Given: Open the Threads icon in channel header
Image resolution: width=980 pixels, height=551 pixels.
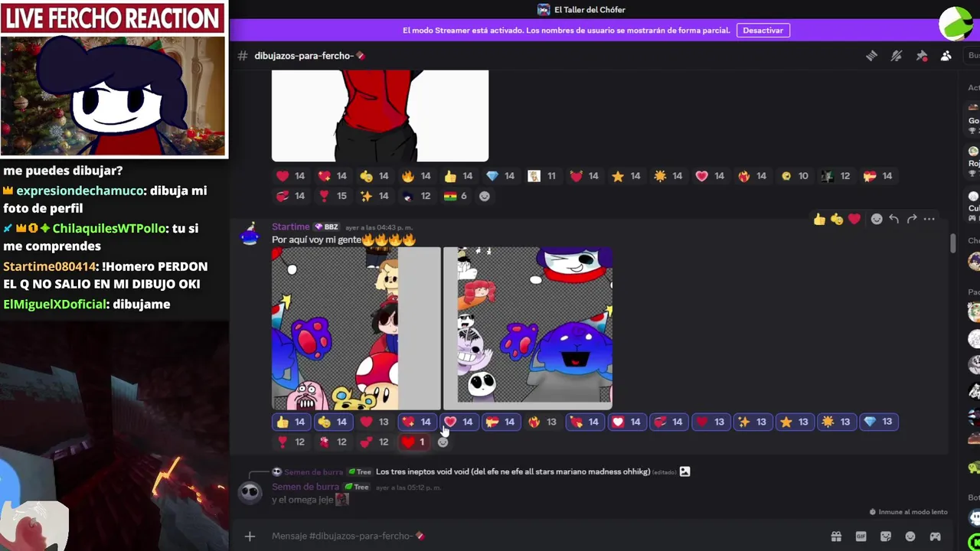Looking at the screenshot, I should pyautogui.click(x=871, y=56).
